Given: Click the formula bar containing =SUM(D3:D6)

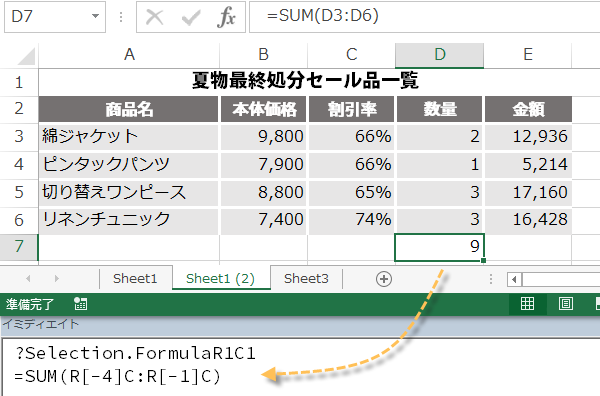Looking at the screenshot, I should coord(424,16).
